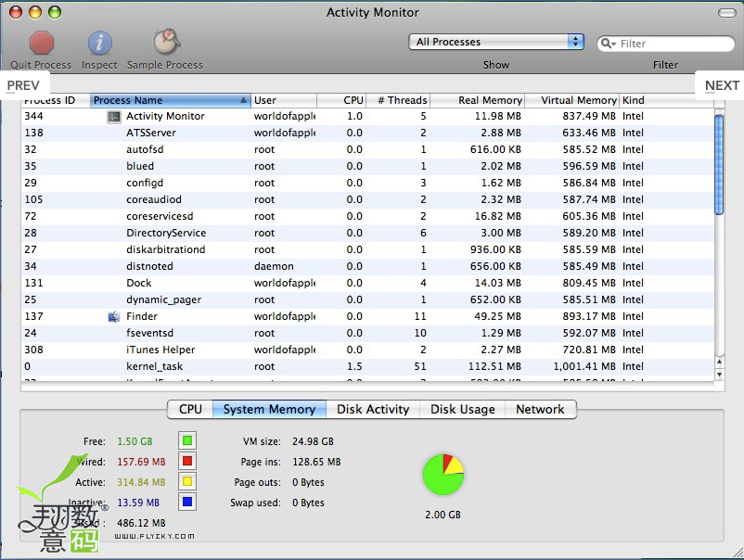Sort by Real Memory column header
The height and width of the screenshot is (560, 744).
coord(478,100)
